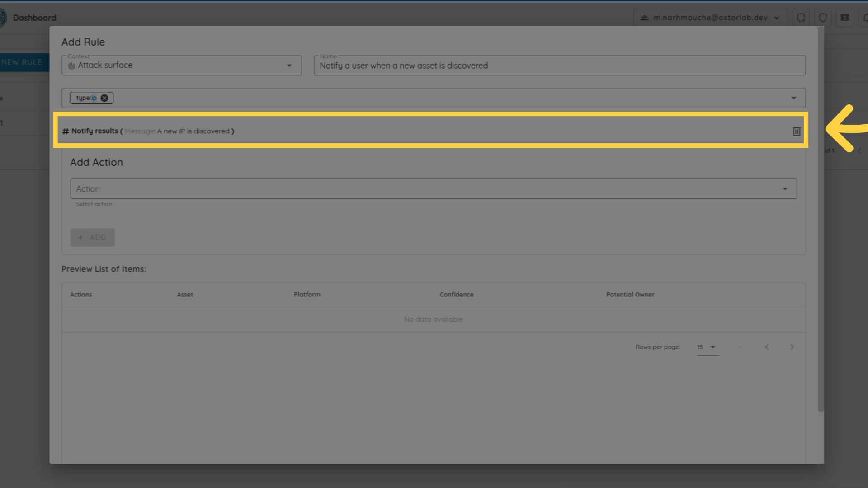Viewport: 868px width, 488px height.
Task: Click the hash icon beside Notify results
Action: [x=66, y=131]
